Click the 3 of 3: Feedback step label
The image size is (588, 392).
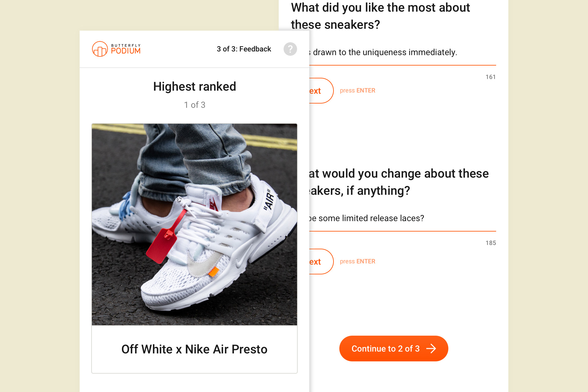coord(244,49)
